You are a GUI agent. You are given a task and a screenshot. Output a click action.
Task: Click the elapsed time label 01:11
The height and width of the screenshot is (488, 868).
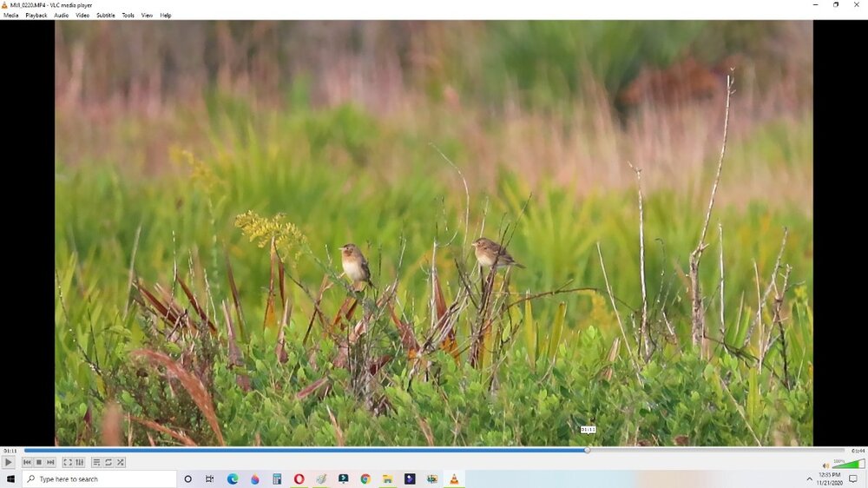coord(10,451)
